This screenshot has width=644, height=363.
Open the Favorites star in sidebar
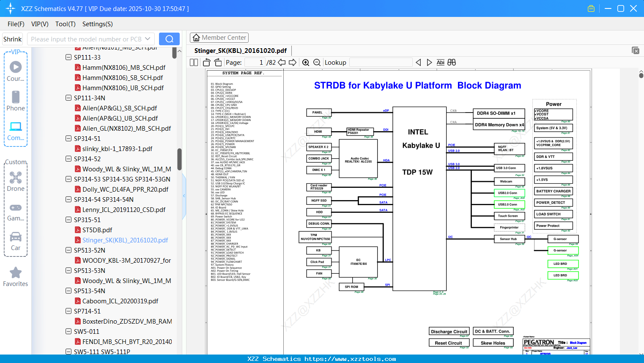16,273
